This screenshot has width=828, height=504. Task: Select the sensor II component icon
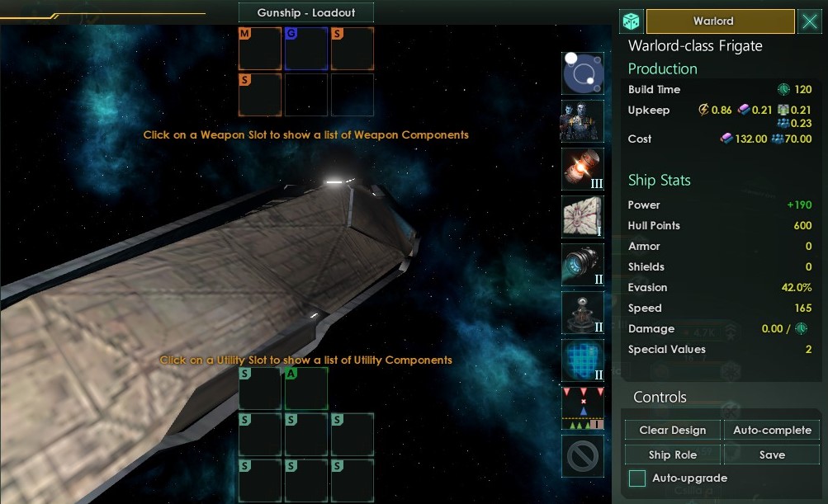click(x=583, y=313)
